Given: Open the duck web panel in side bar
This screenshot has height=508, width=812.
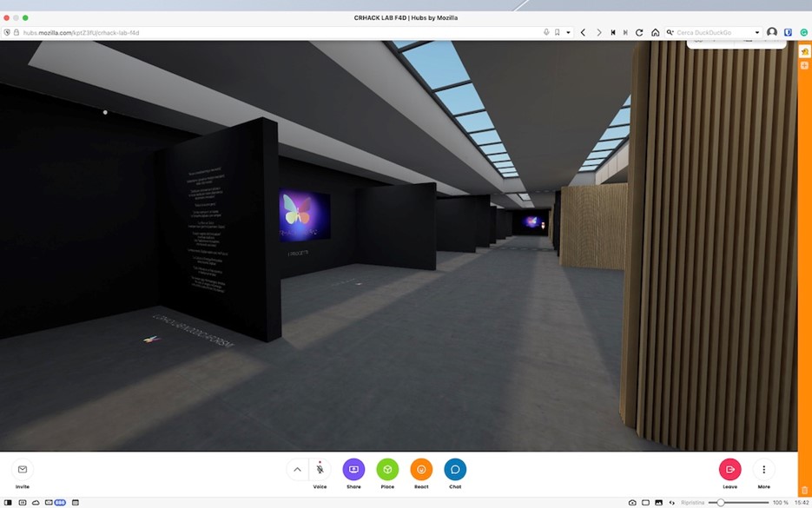Looking at the screenshot, I should point(805,51).
